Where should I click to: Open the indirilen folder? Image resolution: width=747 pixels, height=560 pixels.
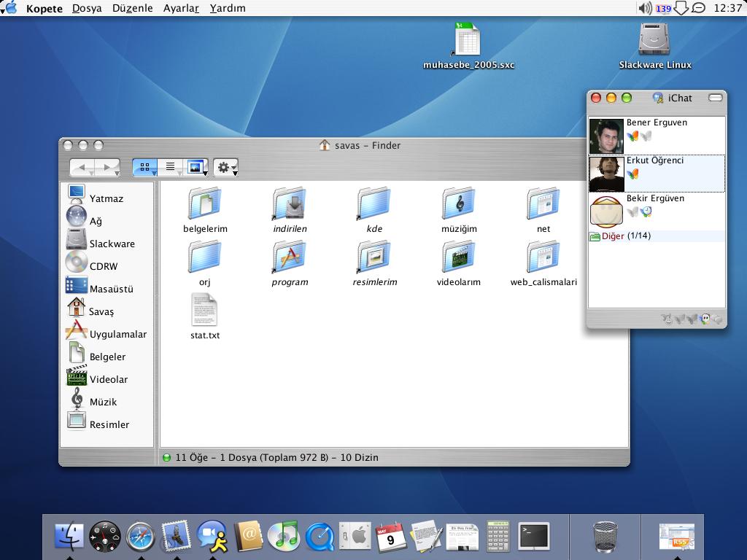[290, 209]
